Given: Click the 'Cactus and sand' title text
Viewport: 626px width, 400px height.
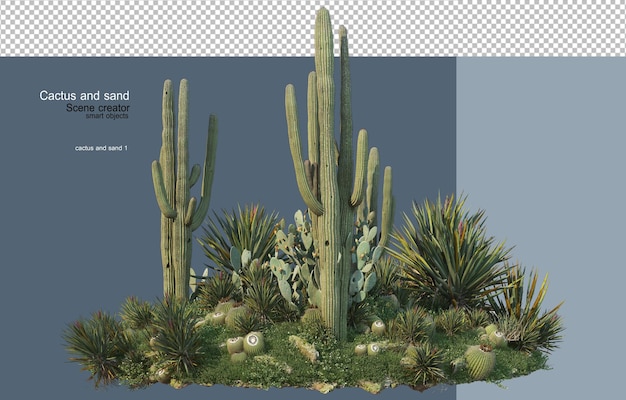Looking at the screenshot, I should tap(84, 95).
